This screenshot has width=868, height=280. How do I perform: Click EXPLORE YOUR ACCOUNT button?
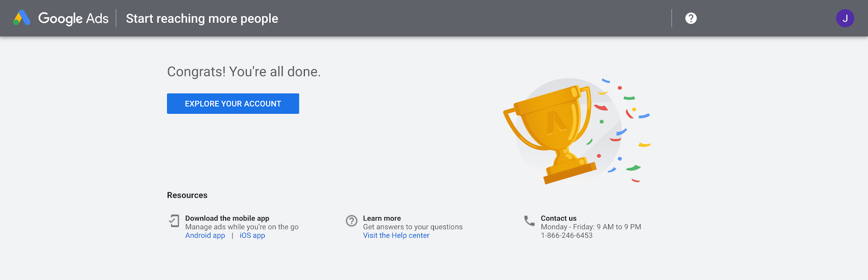coord(233,103)
